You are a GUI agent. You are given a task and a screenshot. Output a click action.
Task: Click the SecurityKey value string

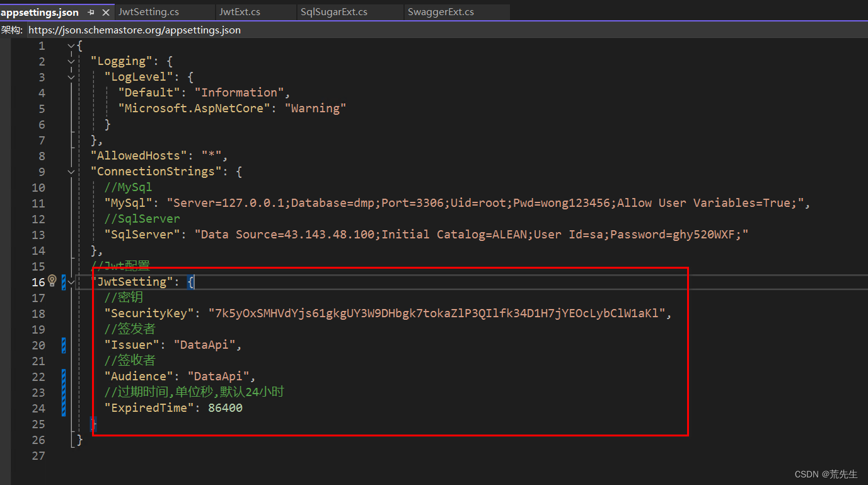[436, 313]
